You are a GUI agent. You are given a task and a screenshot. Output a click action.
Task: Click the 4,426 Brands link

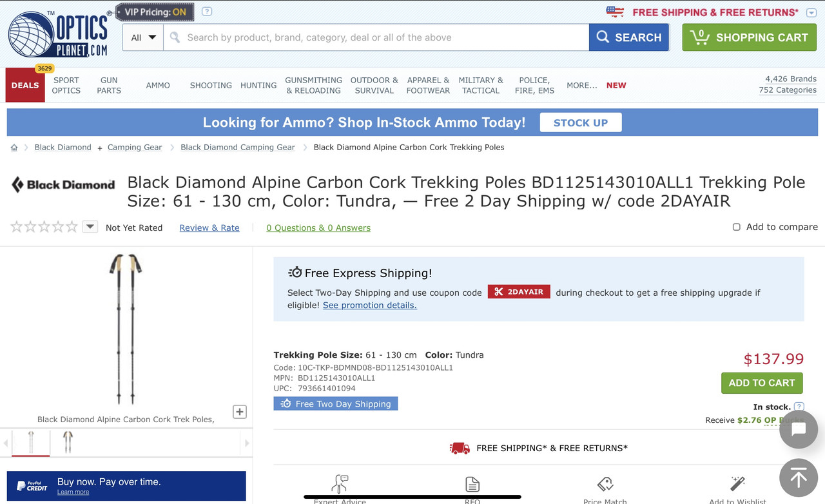(791, 79)
